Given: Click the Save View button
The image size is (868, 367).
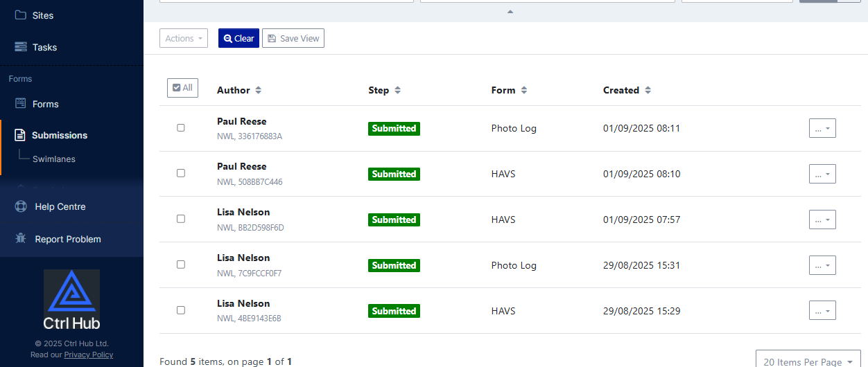Looking at the screenshot, I should pyautogui.click(x=293, y=38).
